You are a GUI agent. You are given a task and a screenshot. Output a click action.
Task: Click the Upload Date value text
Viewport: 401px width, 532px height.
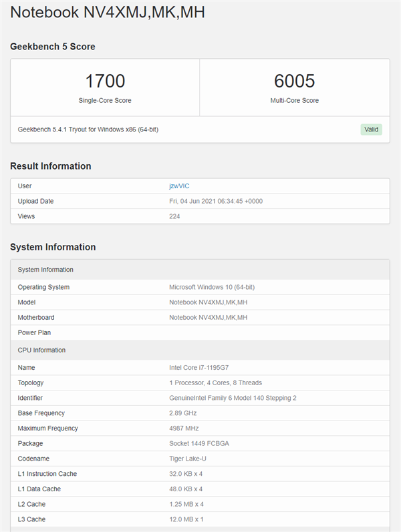(216, 201)
